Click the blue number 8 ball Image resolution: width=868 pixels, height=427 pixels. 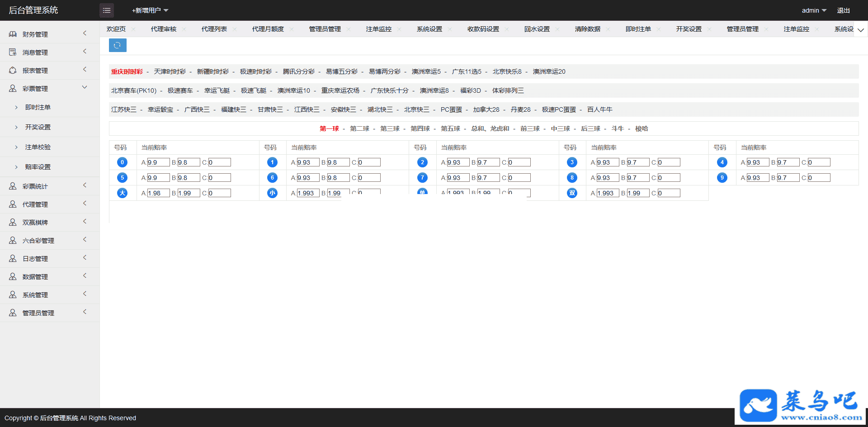[572, 178]
